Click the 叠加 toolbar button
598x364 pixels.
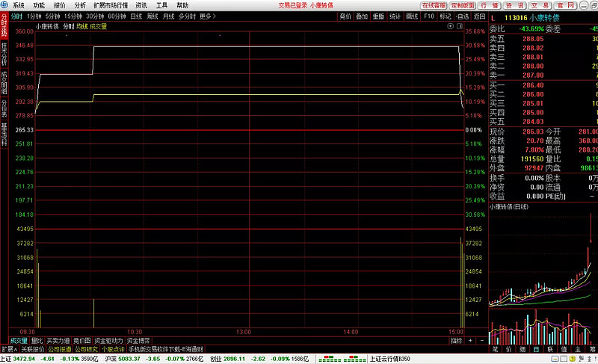pyautogui.click(x=362, y=16)
